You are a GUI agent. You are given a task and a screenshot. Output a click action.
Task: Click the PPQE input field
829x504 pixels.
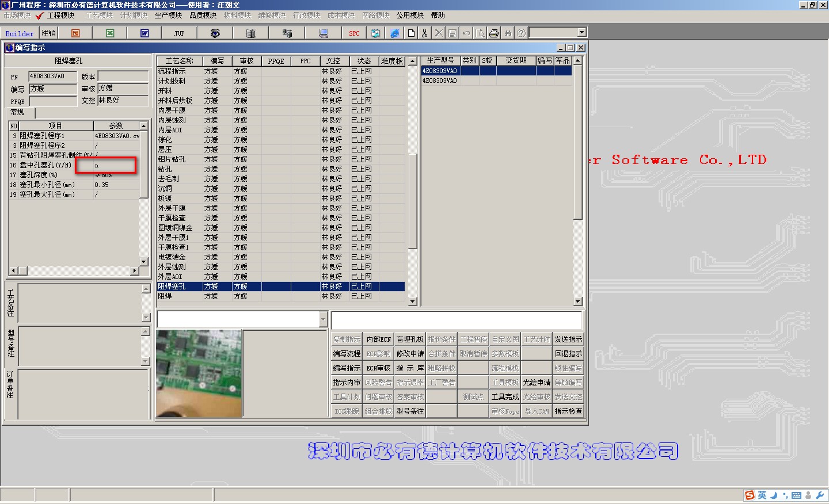[52, 101]
